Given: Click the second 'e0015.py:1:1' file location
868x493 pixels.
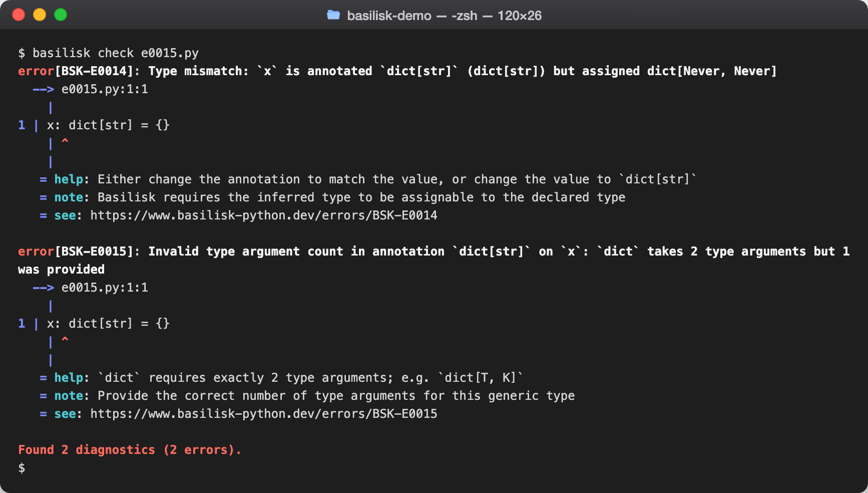Looking at the screenshot, I should [x=105, y=288].
